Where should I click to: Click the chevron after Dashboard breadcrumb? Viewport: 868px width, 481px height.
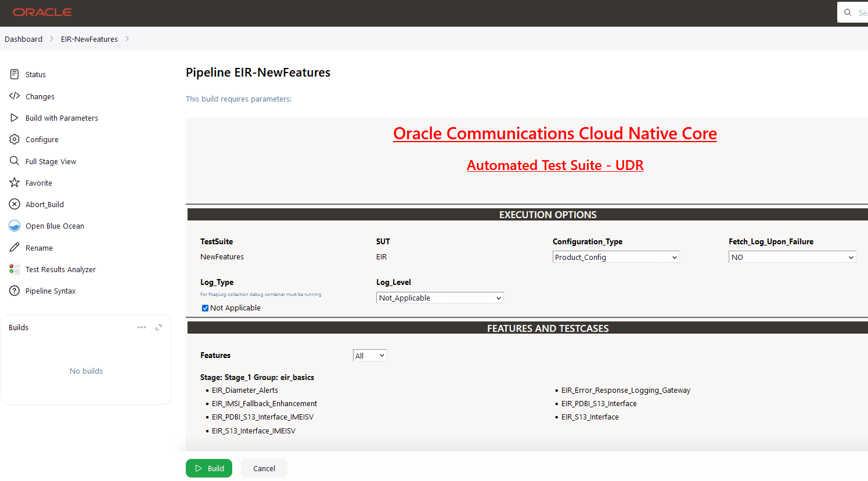[x=52, y=39]
